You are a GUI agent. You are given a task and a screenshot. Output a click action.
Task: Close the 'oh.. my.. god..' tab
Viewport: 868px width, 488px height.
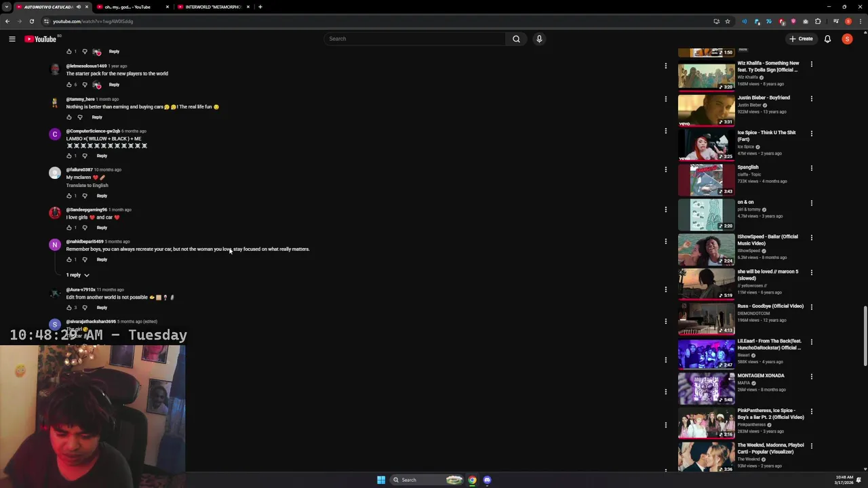pyautogui.click(x=167, y=7)
